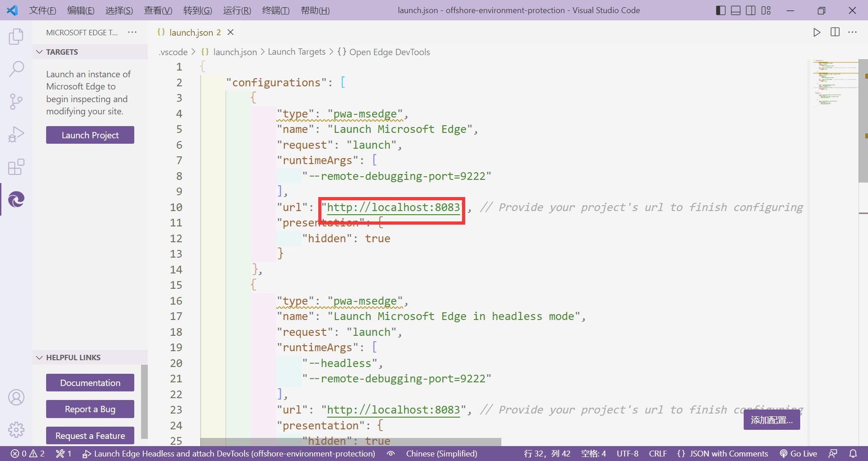Change the UTF-8 encoding selector

pyautogui.click(x=627, y=454)
